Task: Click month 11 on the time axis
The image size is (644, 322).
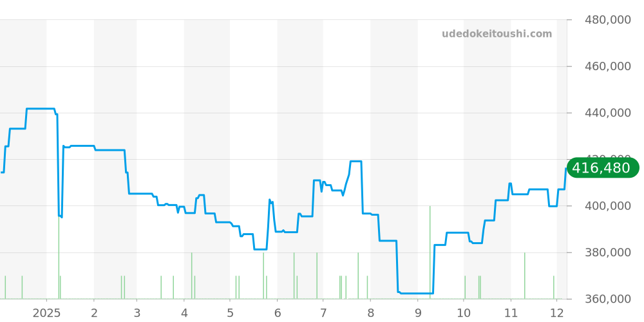Action: click(511, 313)
